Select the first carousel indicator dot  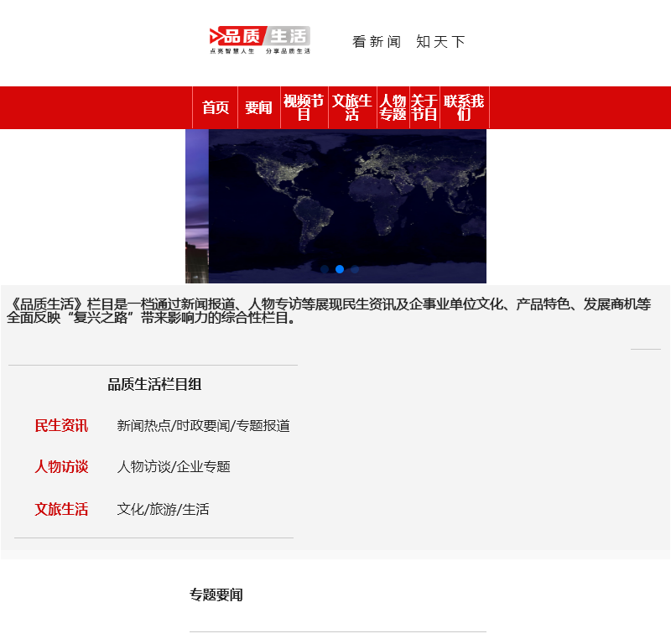click(x=325, y=268)
